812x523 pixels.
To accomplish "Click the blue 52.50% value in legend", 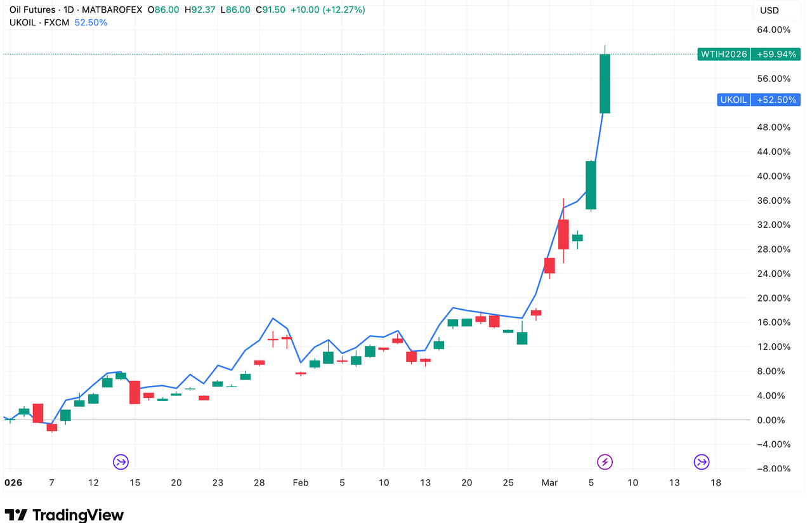I will tap(91, 22).
